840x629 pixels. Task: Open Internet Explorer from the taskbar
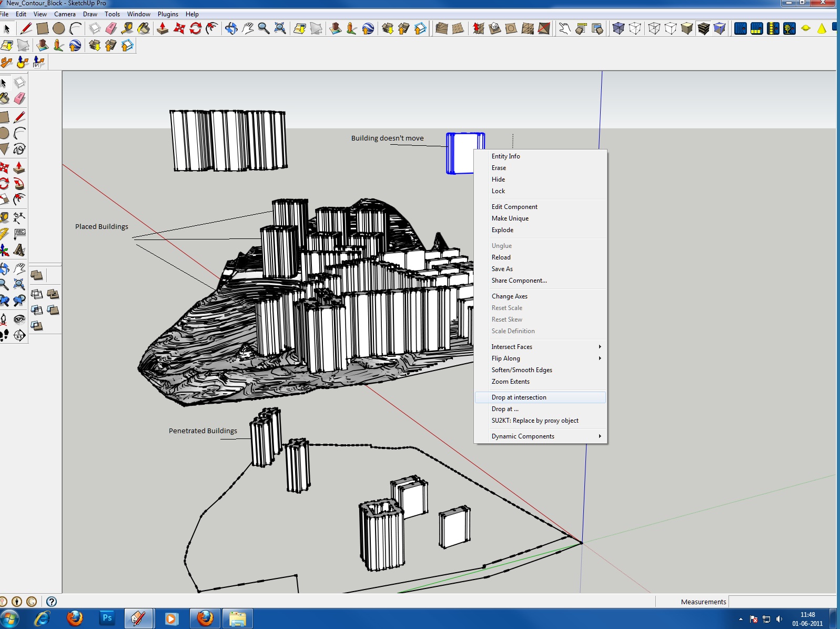(x=42, y=618)
